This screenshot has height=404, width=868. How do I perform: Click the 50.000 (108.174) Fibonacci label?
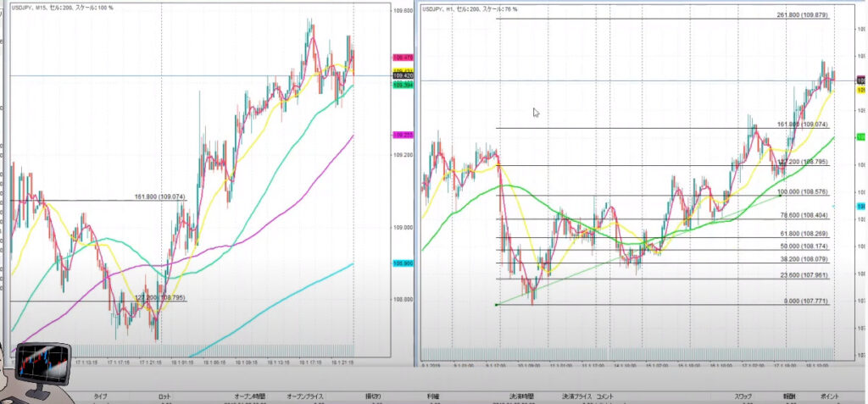[804, 246]
